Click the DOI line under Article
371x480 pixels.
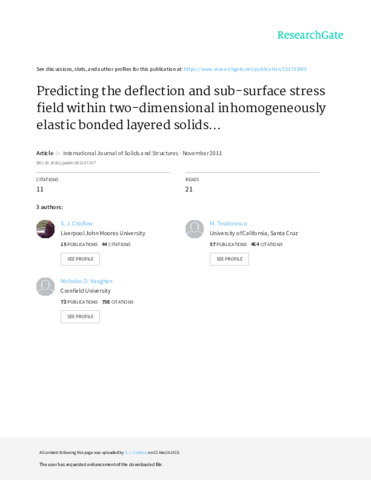66,163
